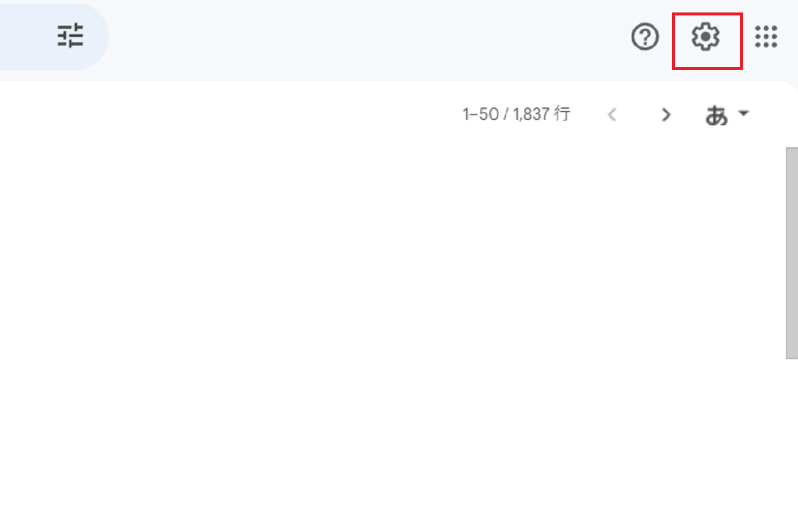Click inside the search mail field
Screen dimensions: 798x532
pos(24,37)
